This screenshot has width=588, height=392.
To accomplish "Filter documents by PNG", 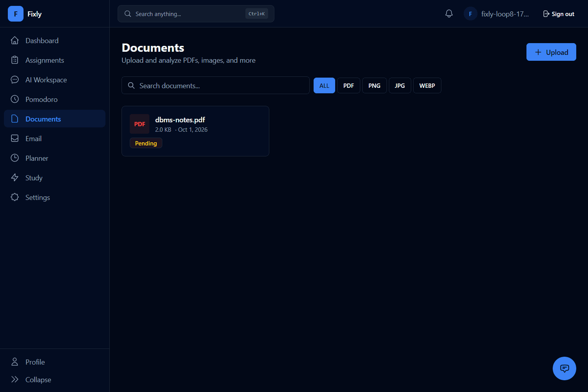I will pyautogui.click(x=374, y=85).
